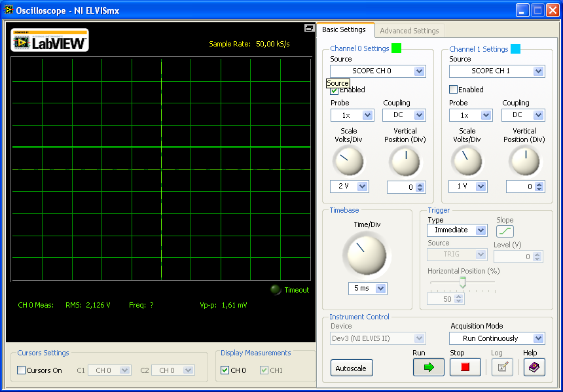Open Channel 1 Source dropdown SCOPE CH 1

pyautogui.click(x=497, y=71)
